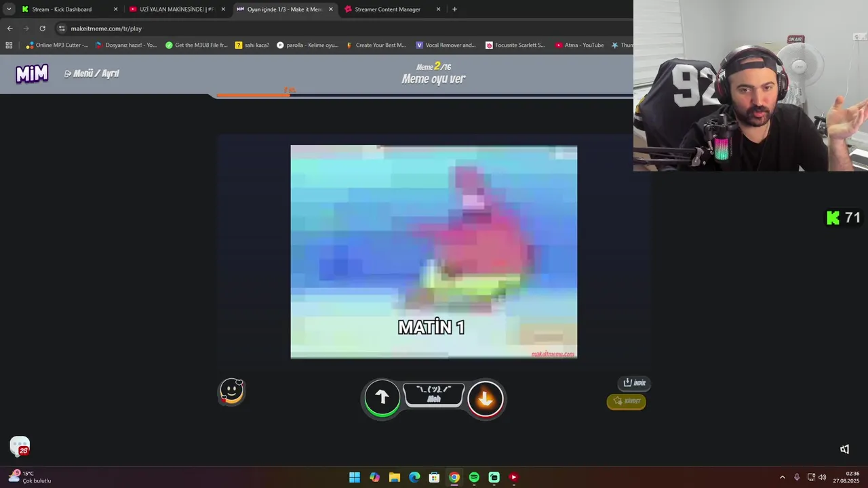Open the chat bubble with 28 badge
Viewport: 868px width, 488px height.
tap(20, 446)
